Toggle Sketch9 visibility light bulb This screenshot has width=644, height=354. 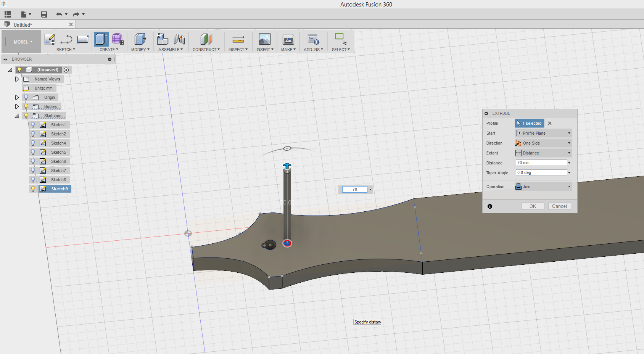(33, 189)
